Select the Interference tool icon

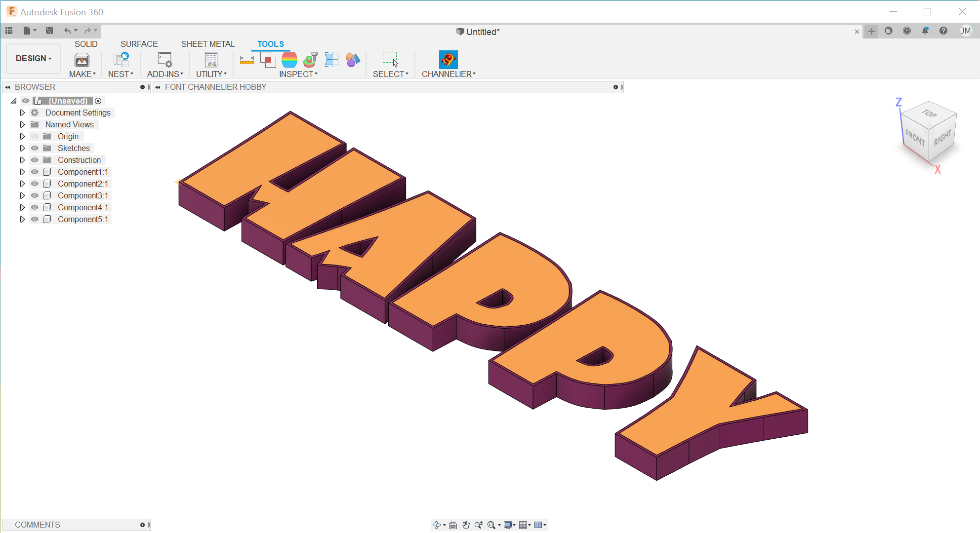268,60
